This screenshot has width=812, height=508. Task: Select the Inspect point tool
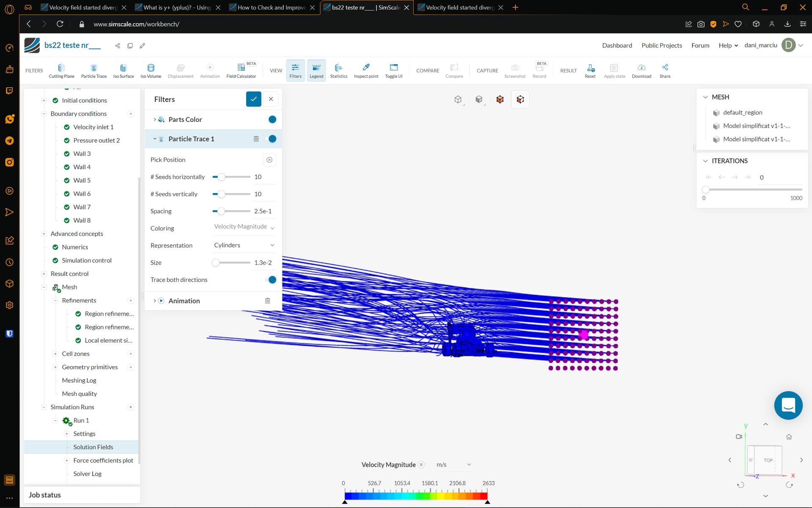pos(366,70)
